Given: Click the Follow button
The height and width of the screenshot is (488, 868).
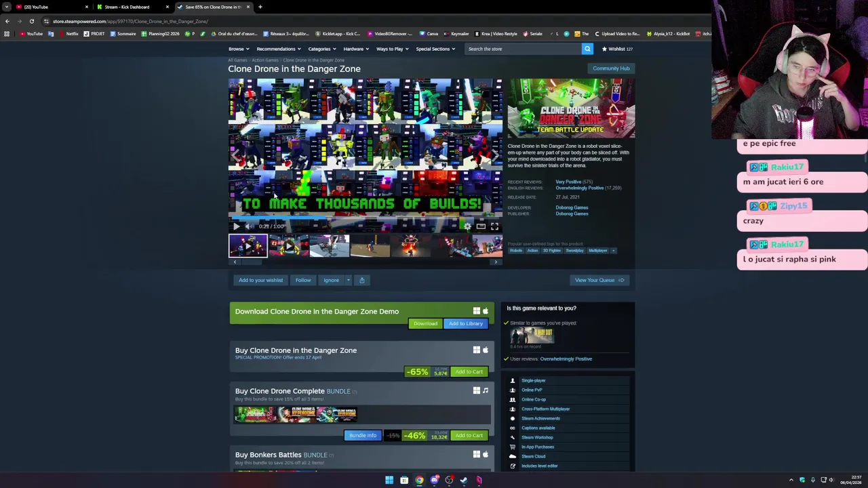Looking at the screenshot, I should 303,280.
